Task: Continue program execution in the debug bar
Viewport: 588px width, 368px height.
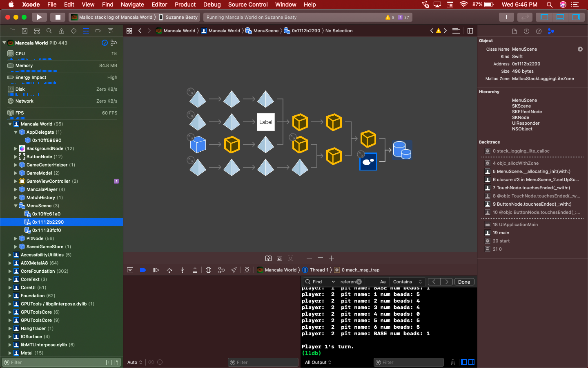Action: click(156, 270)
